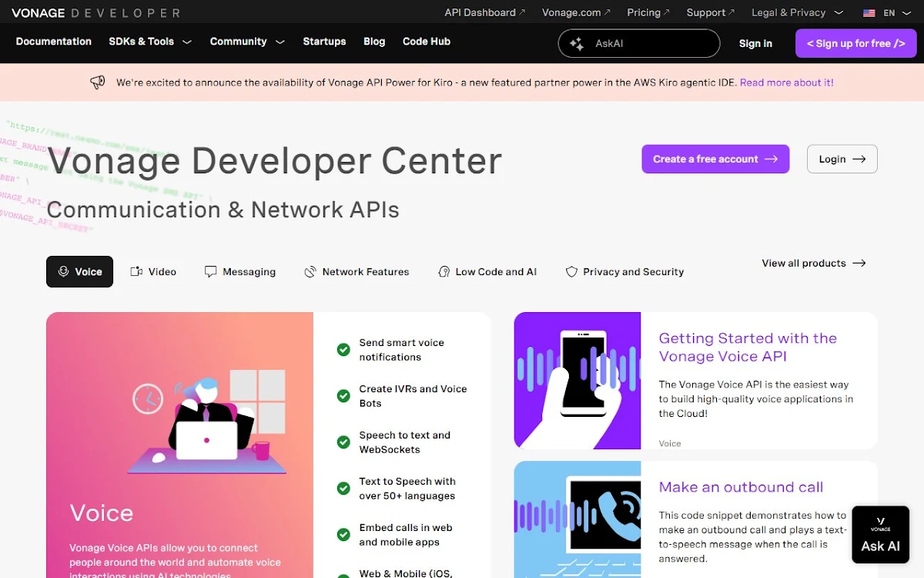The image size is (924, 578).
Task: Open the Make an outbound call title link
Action: (741, 487)
